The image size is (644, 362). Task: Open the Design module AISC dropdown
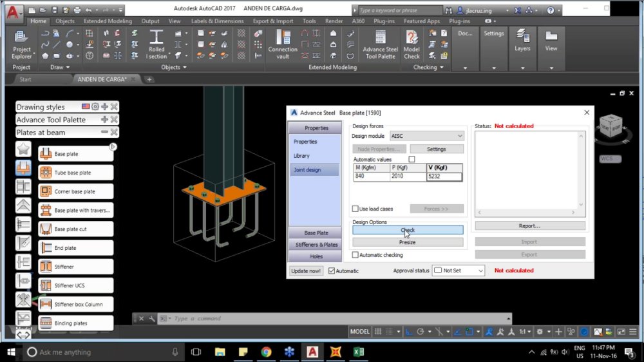pyautogui.click(x=427, y=136)
